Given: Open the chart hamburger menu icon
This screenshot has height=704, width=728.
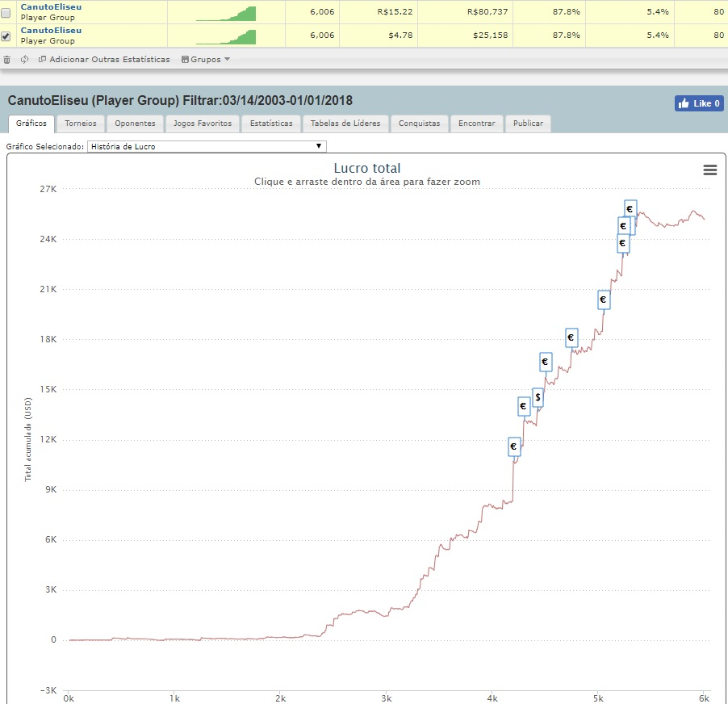Looking at the screenshot, I should (710, 170).
